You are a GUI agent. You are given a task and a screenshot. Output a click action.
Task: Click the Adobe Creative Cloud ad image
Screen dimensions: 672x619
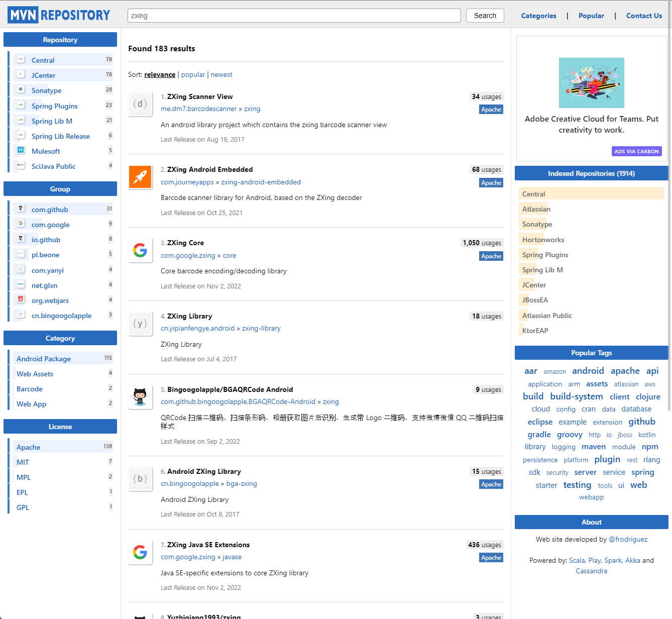click(x=592, y=83)
